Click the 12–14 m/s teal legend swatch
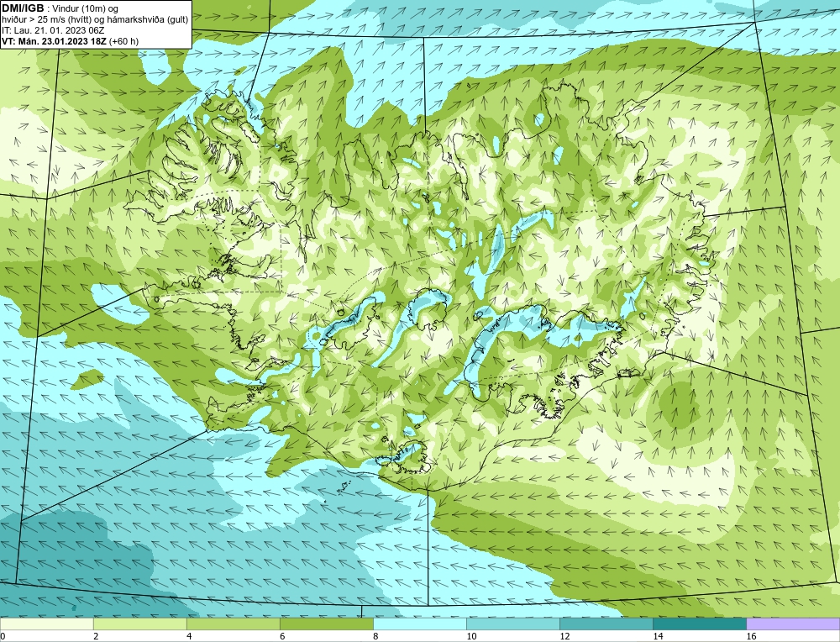 [x=606, y=624]
